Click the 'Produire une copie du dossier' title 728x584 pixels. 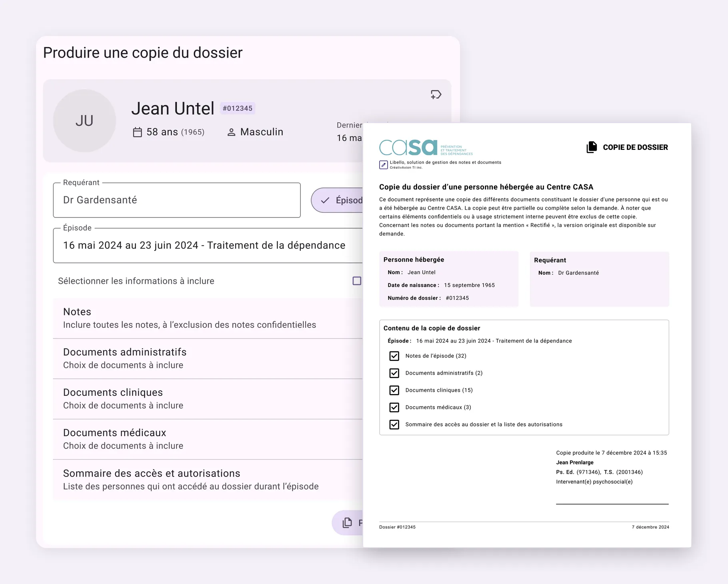pyautogui.click(x=143, y=53)
